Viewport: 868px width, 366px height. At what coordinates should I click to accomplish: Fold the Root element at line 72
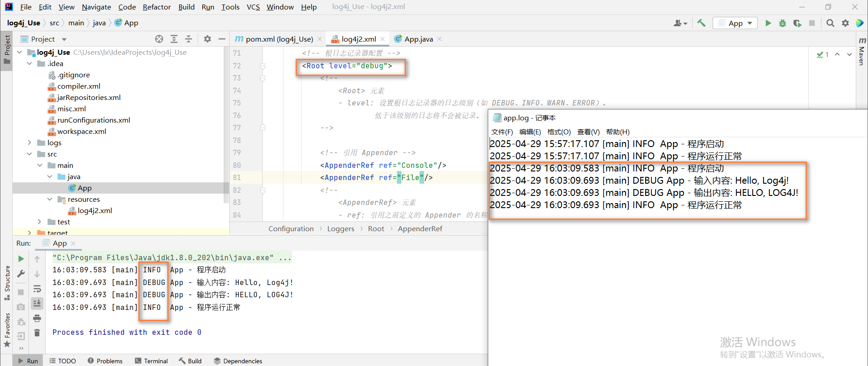tap(263, 66)
